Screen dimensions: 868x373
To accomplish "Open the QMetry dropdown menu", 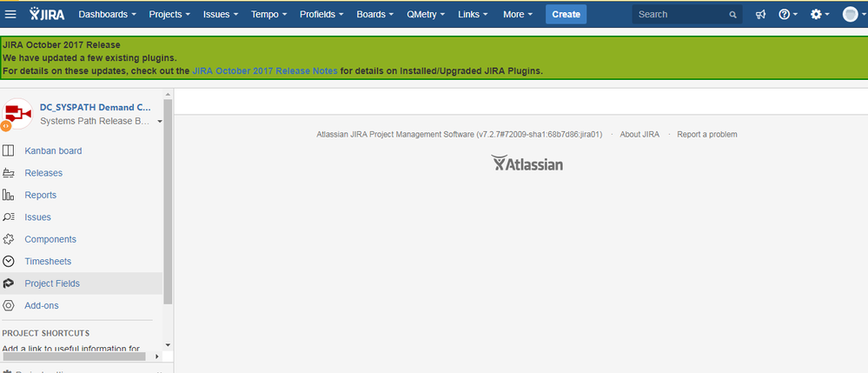I will tap(426, 15).
